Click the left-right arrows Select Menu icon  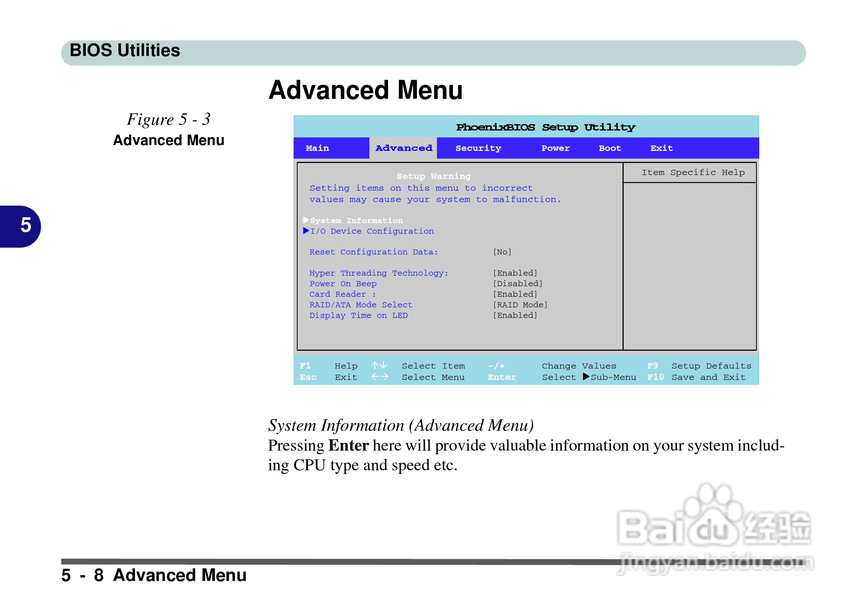(379, 377)
